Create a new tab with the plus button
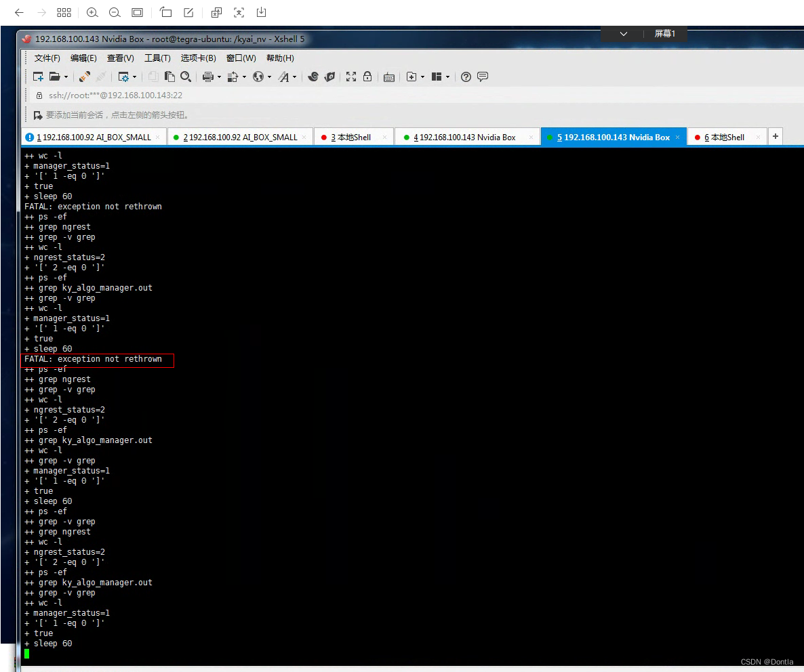804x672 pixels. point(775,136)
